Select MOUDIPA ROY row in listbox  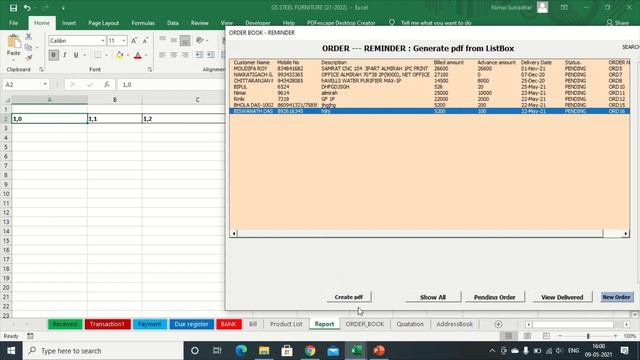pos(429,69)
